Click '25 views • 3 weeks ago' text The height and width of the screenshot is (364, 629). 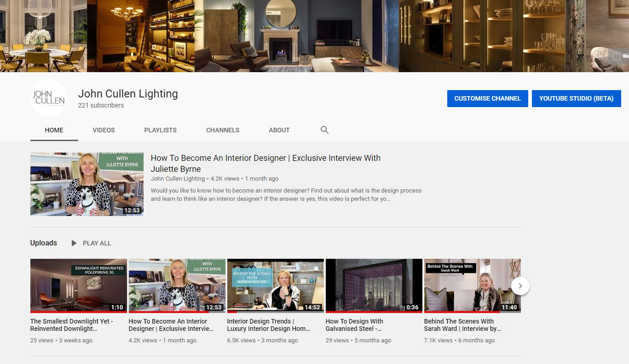61,341
